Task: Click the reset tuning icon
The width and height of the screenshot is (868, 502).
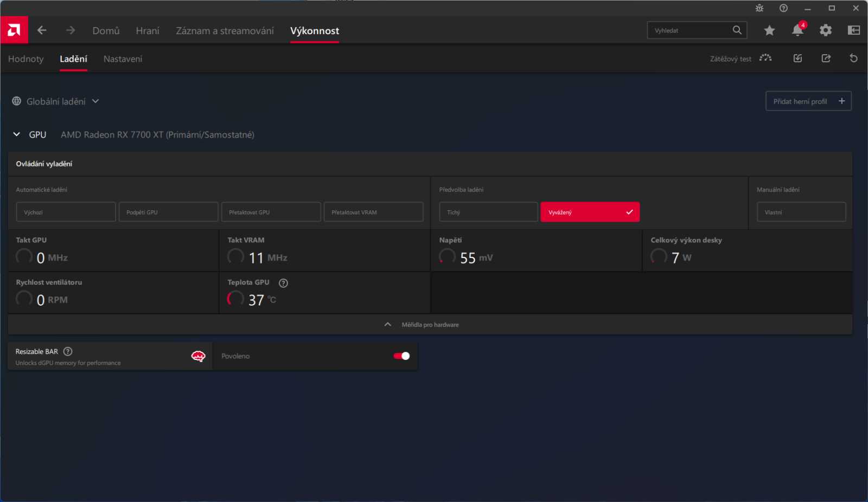Action: click(853, 58)
